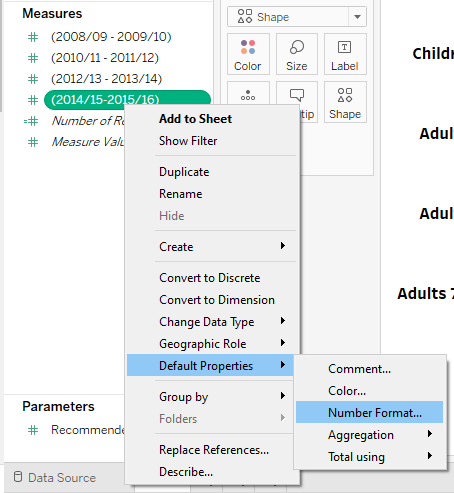
Task: Click the Shape marks card button
Action: point(345,102)
